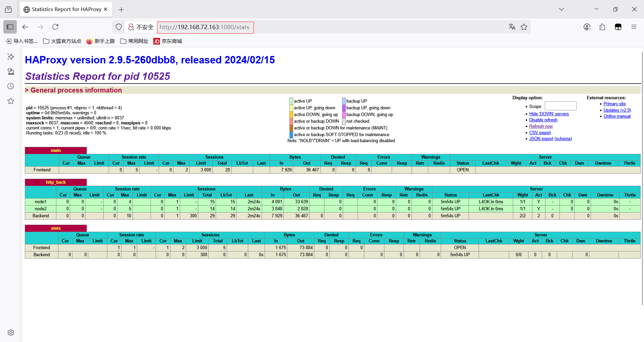Click the backup UP, going down swatch
The image size is (644, 342).
click(x=344, y=108)
